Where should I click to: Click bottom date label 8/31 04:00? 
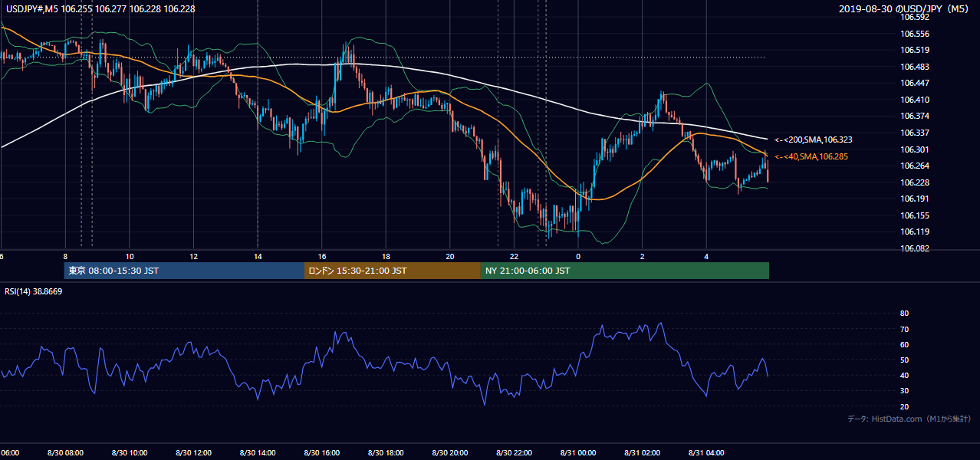point(706,452)
